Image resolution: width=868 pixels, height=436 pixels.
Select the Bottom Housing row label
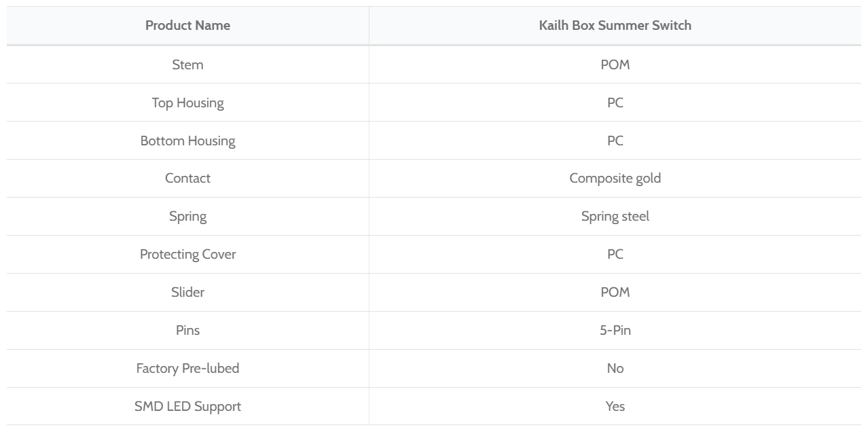click(x=187, y=141)
